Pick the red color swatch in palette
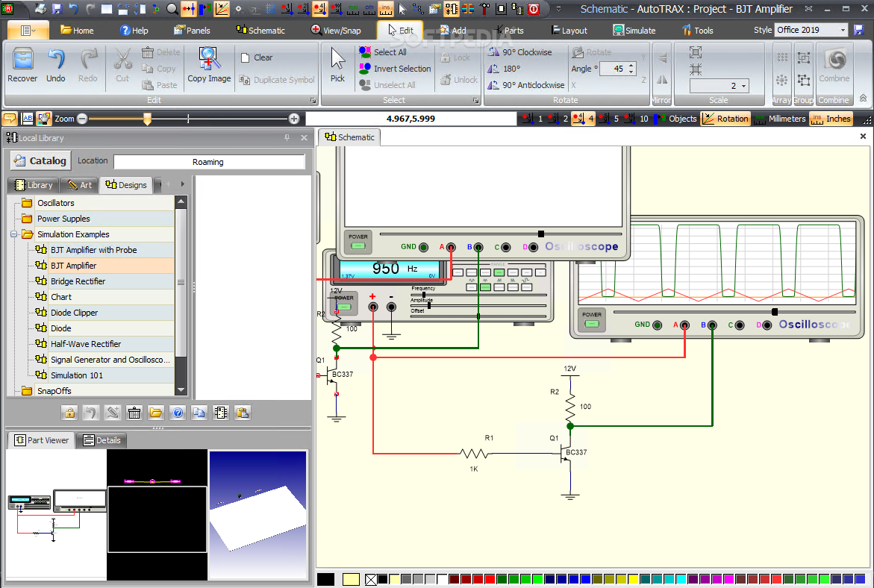 click(x=490, y=580)
